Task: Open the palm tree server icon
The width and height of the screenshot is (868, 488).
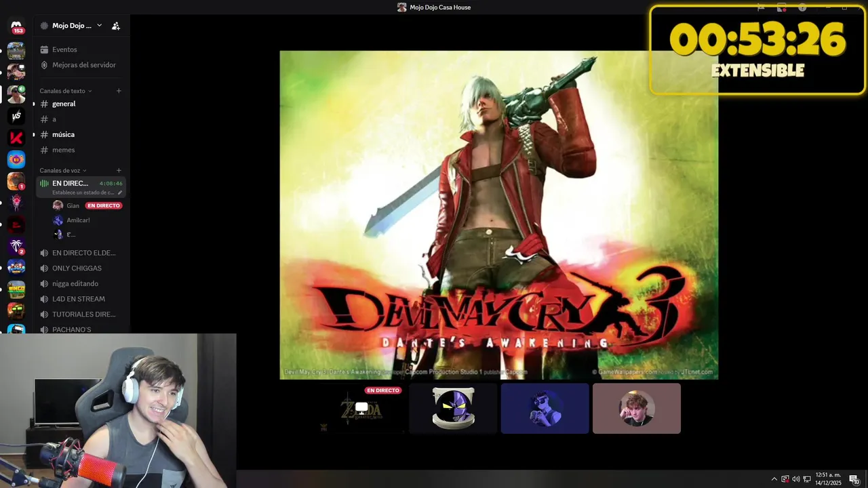Action: [x=16, y=246]
